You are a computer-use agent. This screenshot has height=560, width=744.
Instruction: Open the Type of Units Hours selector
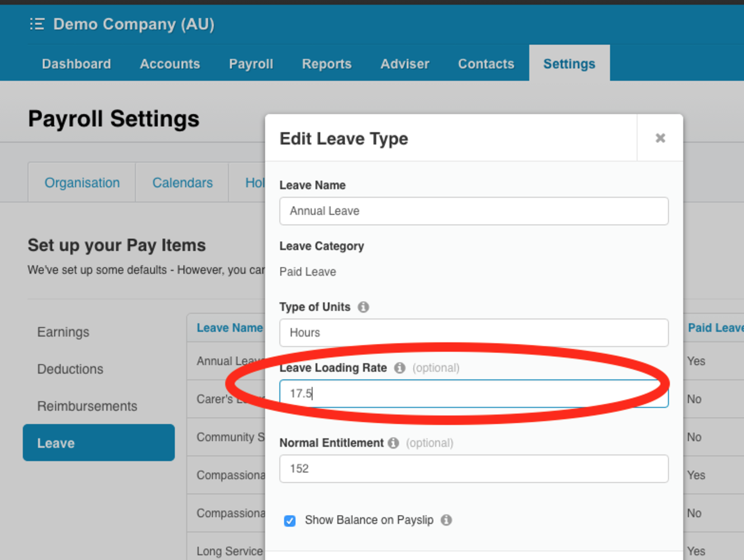coord(474,333)
